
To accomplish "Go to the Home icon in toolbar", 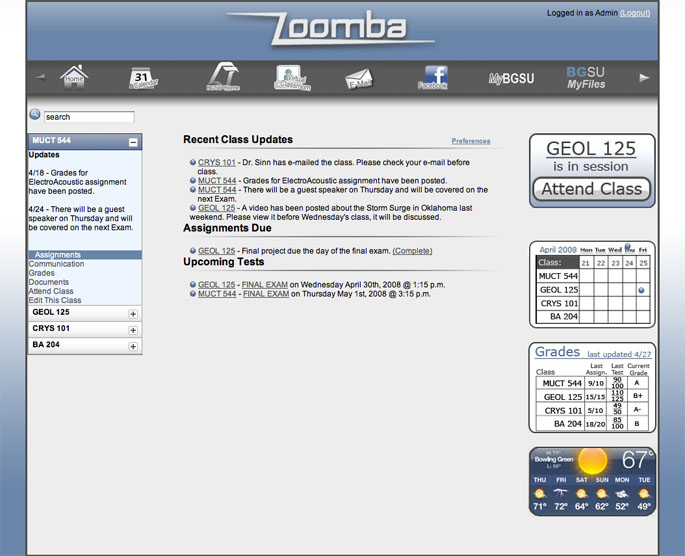I will tap(74, 77).
